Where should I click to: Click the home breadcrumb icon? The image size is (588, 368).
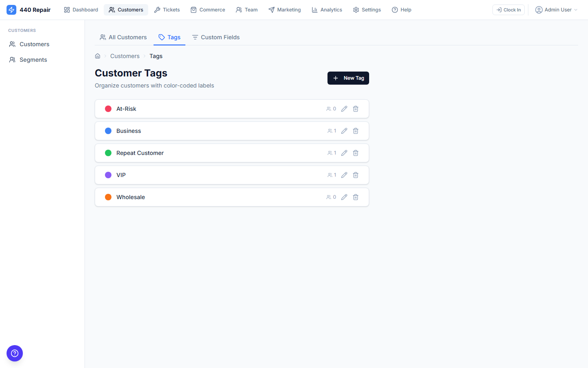[x=98, y=56]
